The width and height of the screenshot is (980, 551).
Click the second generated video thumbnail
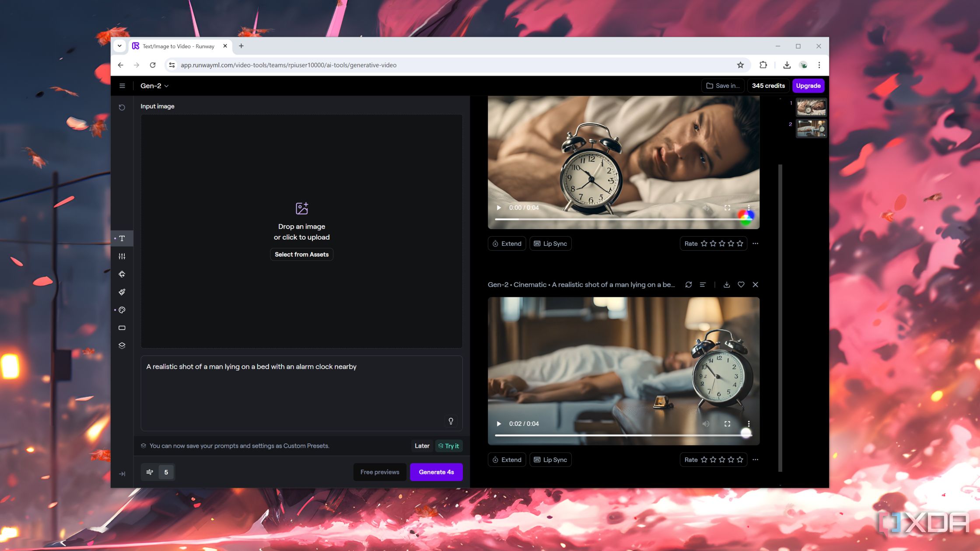click(811, 127)
